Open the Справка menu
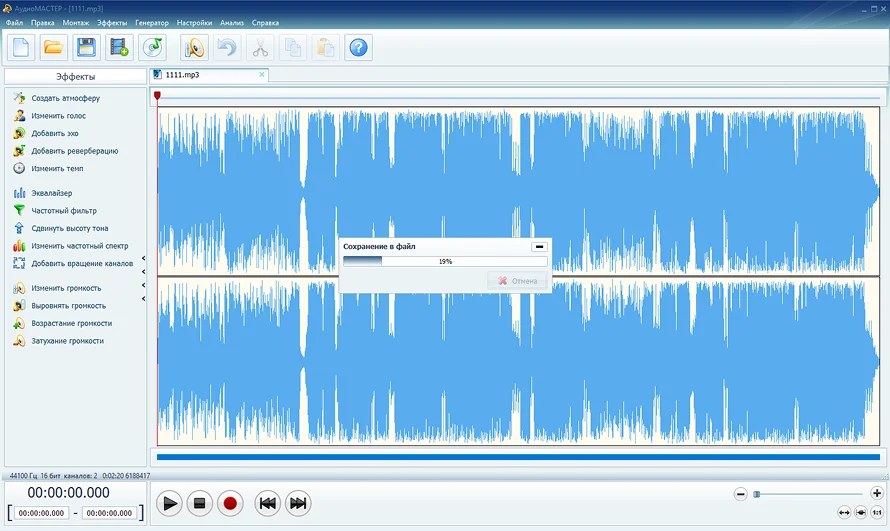This screenshot has height=531, width=890. [265, 23]
